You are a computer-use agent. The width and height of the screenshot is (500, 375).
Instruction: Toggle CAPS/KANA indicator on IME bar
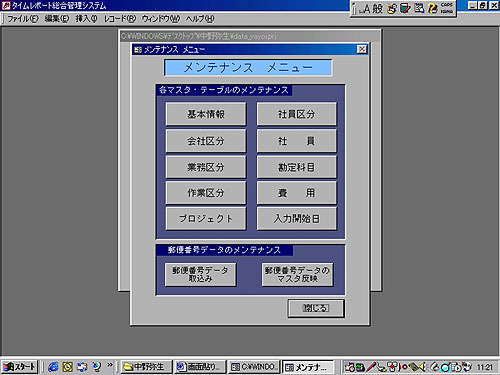pyautogui.click(x=446, y=8)
